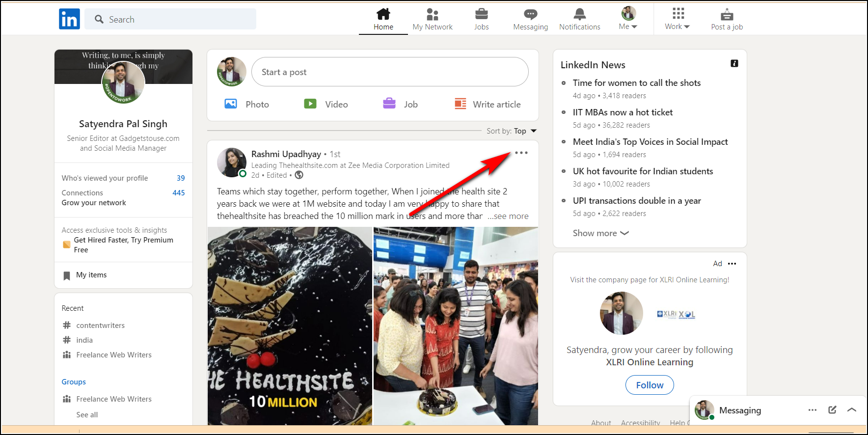Click See all groups
The height and width of the screenshot is (435, 868).
pos(87,414)
